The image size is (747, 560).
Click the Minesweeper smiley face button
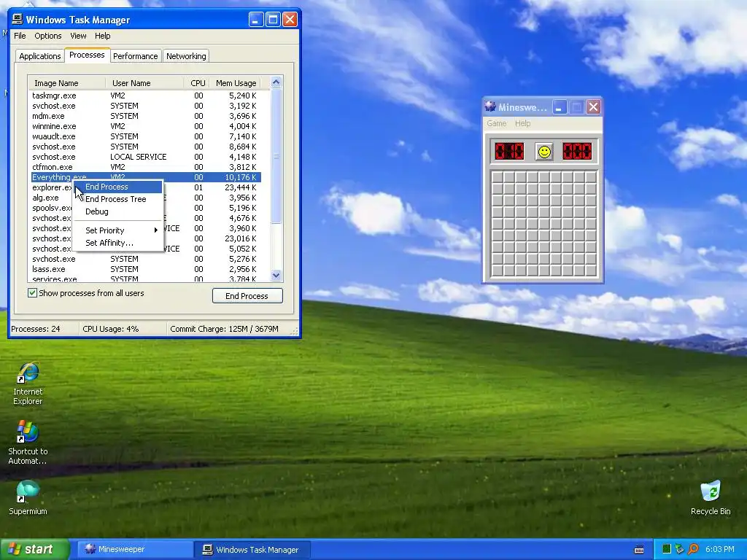pos(544,152)
